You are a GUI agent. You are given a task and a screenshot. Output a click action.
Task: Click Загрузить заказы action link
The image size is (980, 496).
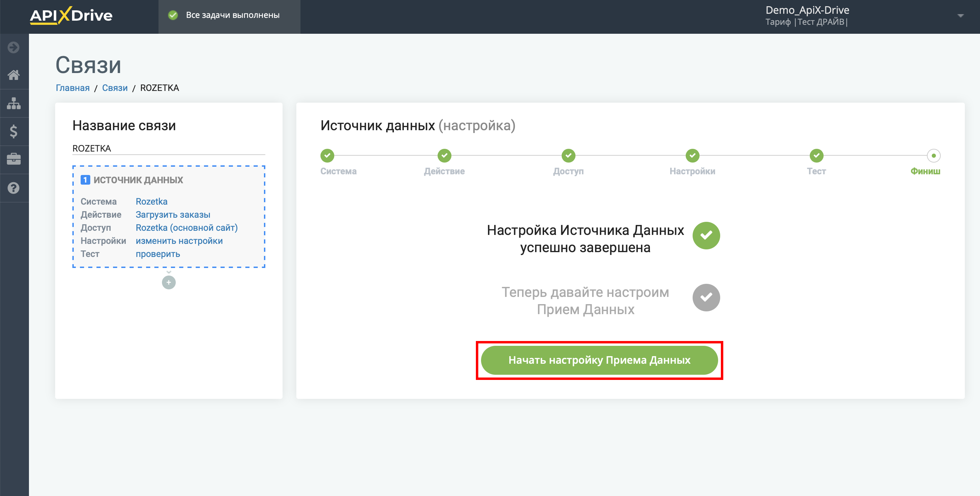pyautogui.click(x=173, y=215)
